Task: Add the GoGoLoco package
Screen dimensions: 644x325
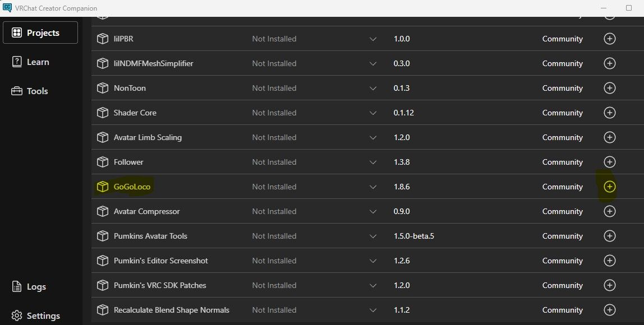Action: point(609,186)
